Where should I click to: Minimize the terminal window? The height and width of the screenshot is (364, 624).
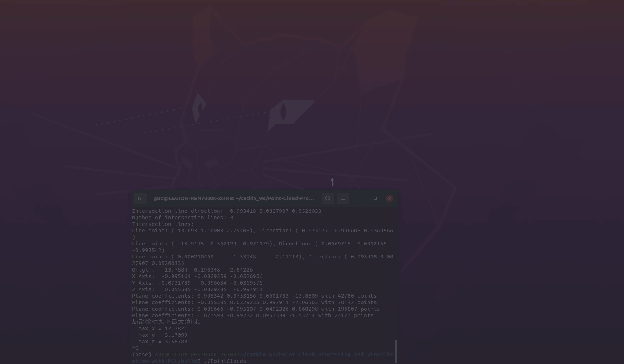[360, 198]
